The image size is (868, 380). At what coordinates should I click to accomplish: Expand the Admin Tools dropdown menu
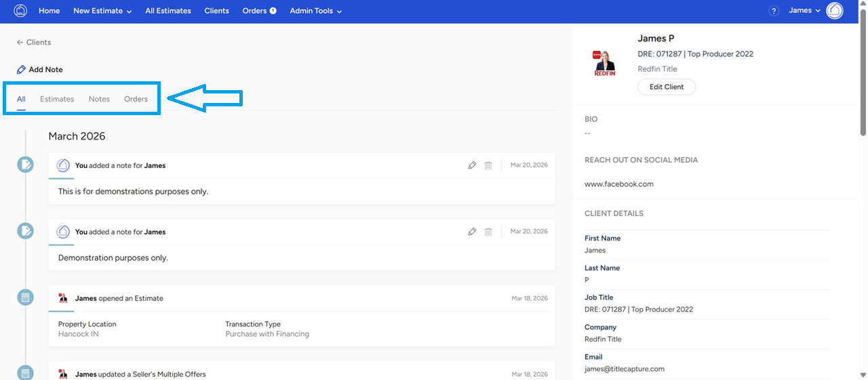(x=316, y=11)
